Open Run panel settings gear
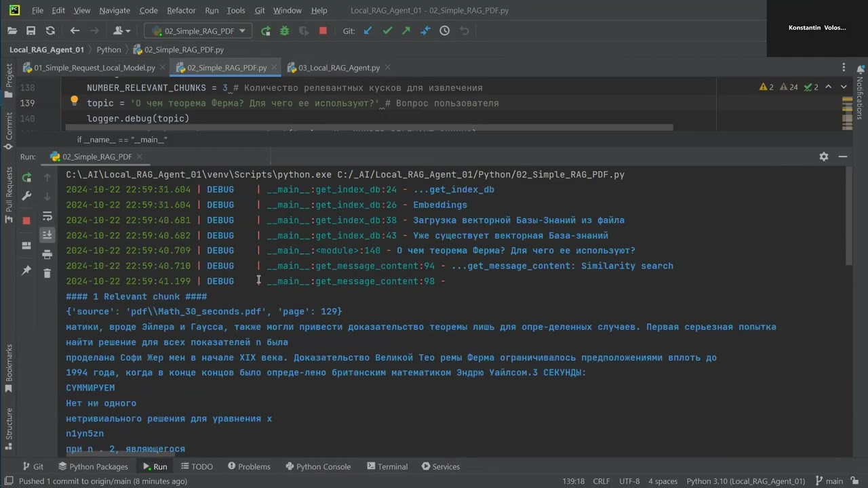Image resolution: width=868 pixels, height=488 pixels. pyautogui.click(x=824, y=157)
